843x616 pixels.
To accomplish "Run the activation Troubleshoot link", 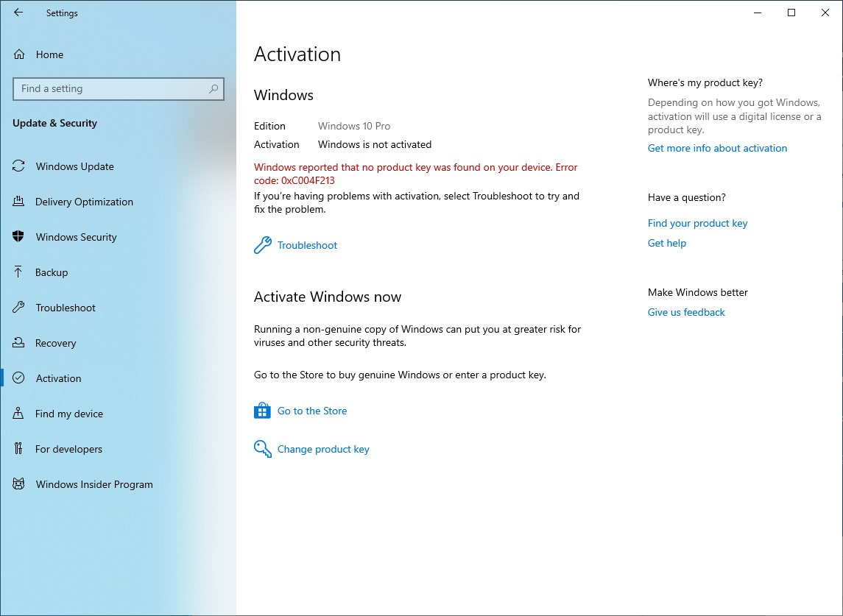I will tap(307, 245).
